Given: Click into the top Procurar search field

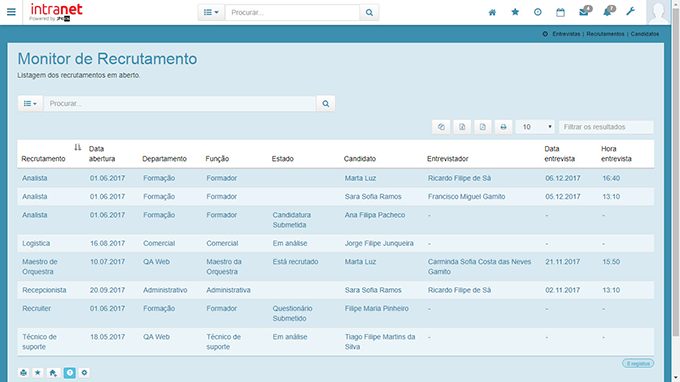Looking at the screenshot, I should pyautogui.click(x=292, y=13).
